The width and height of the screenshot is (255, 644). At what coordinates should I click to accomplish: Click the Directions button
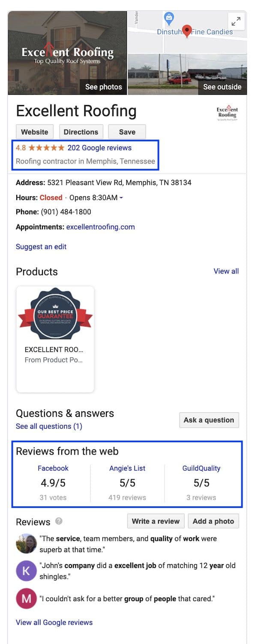point(81,132)
